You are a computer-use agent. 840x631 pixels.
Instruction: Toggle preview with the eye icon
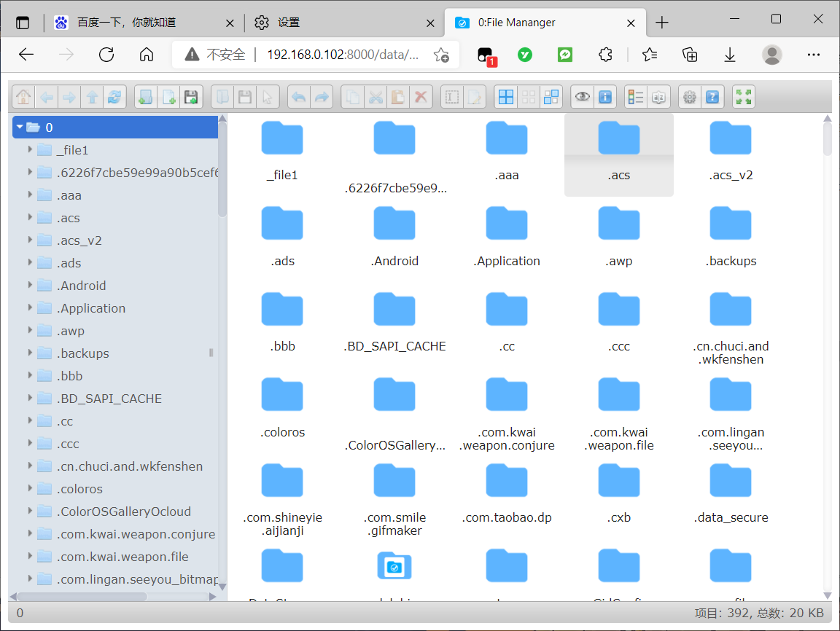tap(581, 97)
